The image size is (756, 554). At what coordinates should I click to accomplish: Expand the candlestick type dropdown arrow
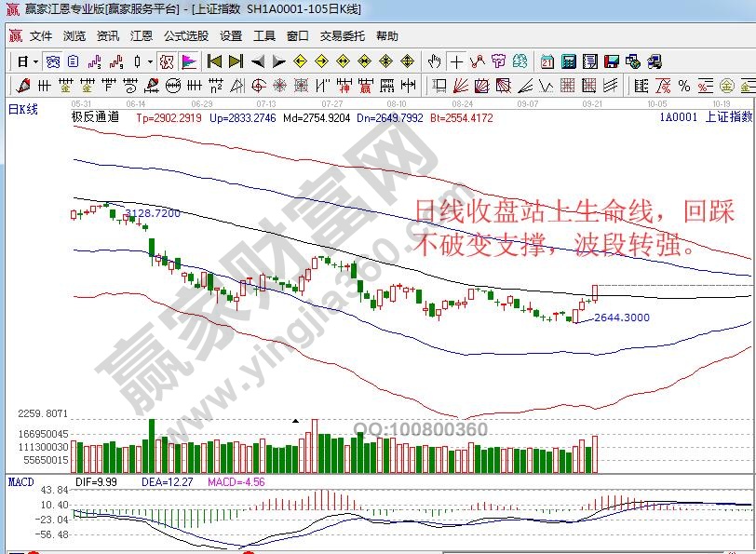[x=151, y=62]
